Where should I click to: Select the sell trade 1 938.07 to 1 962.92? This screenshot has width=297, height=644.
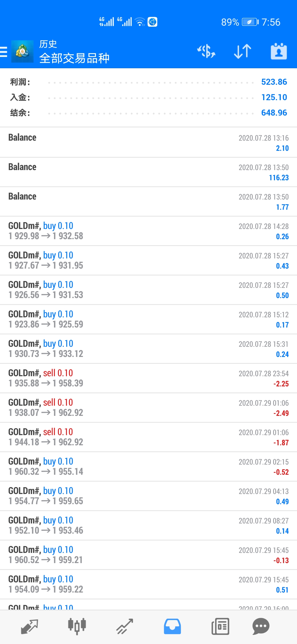pyautogui.click(x=148, y=408)
